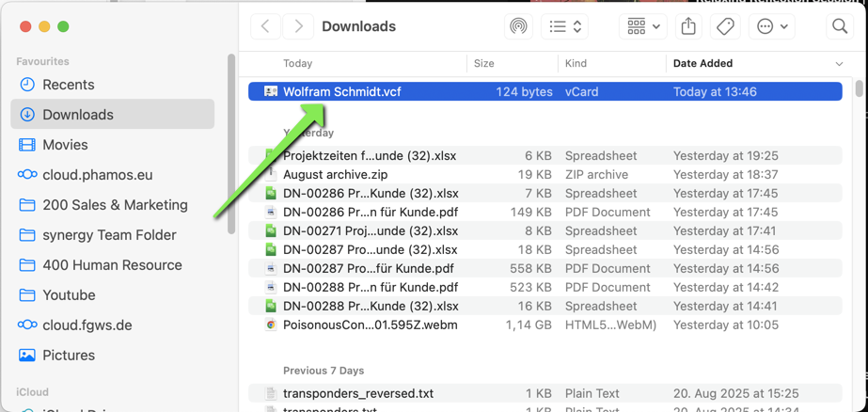Open the Share button in toolbar
The width and height of the screenshot is (868, 412).
688,26
